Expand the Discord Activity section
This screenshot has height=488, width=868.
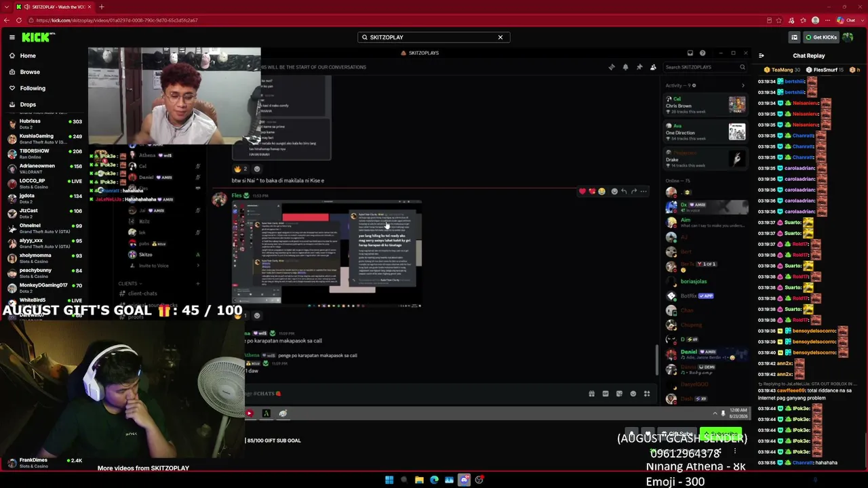click(x=743, y=85)
